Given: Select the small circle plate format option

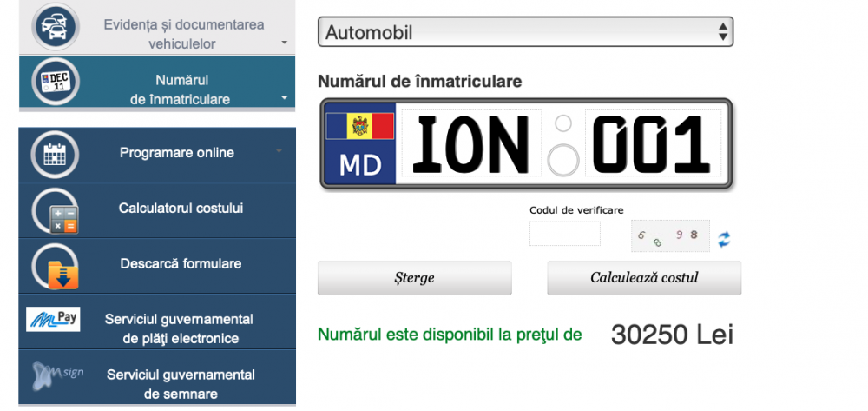Looking at the screenshot, I should [x=563, y=123].
